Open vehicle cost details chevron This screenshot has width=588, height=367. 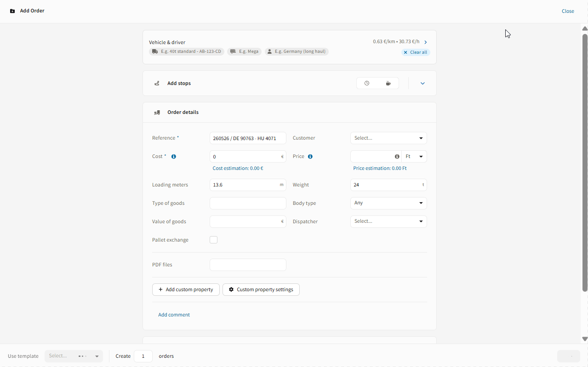pos(426,42)
